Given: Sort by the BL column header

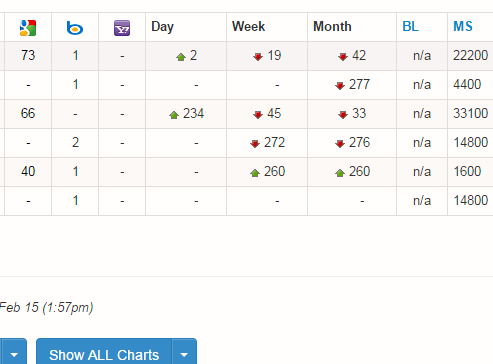Looking at the screenshot, I should tap(410, 27).
